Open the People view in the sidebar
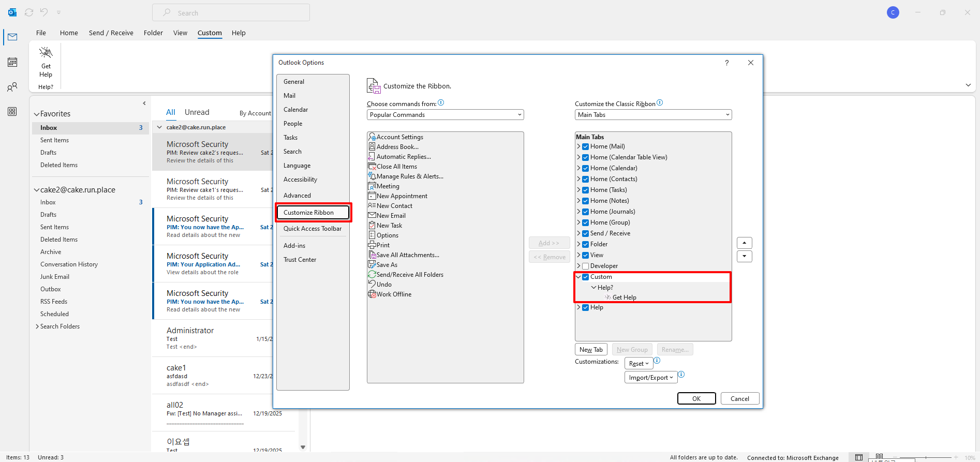Screen dimensions: 980x462 click(12, 87)
